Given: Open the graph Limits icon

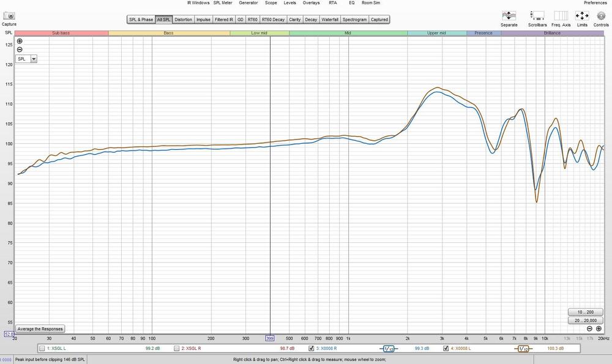Looking at the screenshot, I should pyautogui.click(x=581, y=16).
